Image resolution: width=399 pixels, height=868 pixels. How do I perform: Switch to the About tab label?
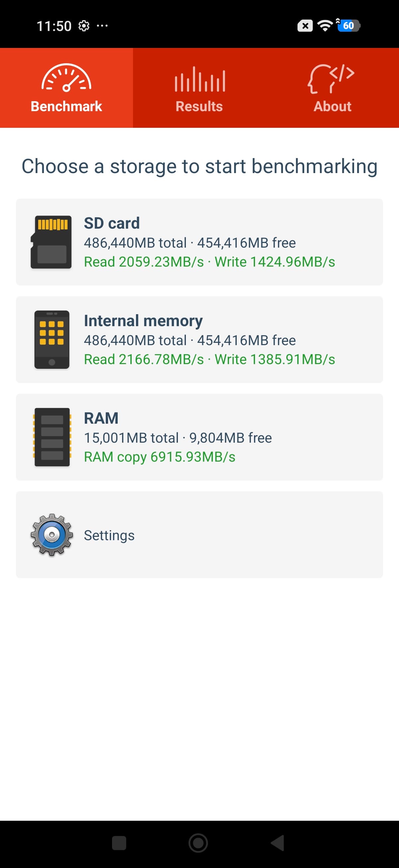pyautogui.click(x=332, y=107)
